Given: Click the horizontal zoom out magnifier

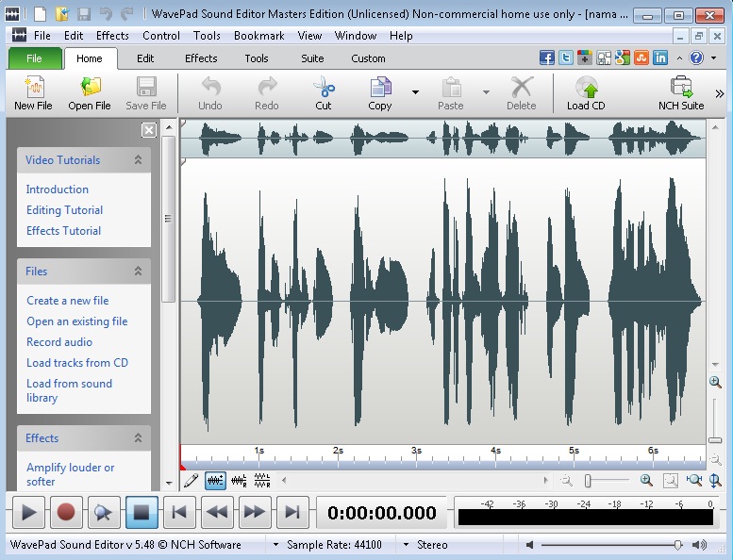Looking at the screenshot, I should point(567,480).
